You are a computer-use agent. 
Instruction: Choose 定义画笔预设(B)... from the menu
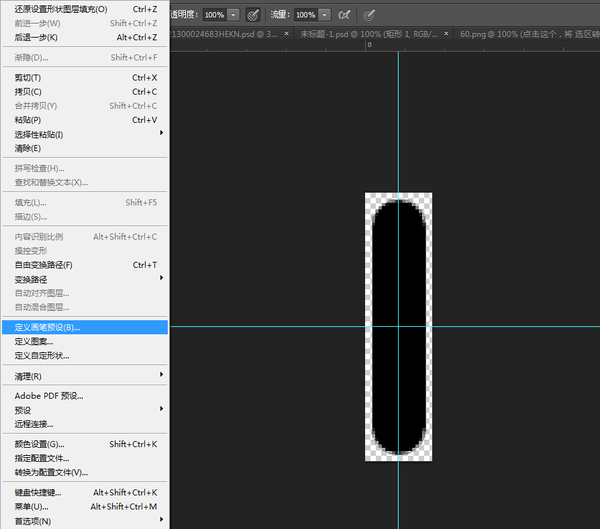click(x=47, y=327)
